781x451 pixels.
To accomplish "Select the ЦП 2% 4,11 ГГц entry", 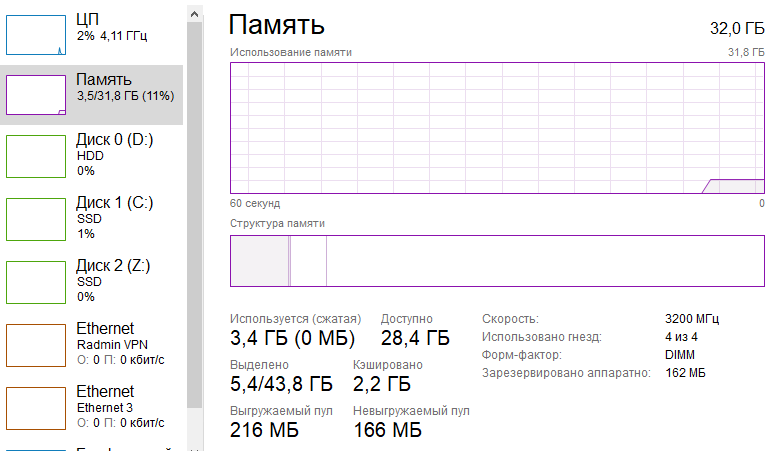I will 110,28.
